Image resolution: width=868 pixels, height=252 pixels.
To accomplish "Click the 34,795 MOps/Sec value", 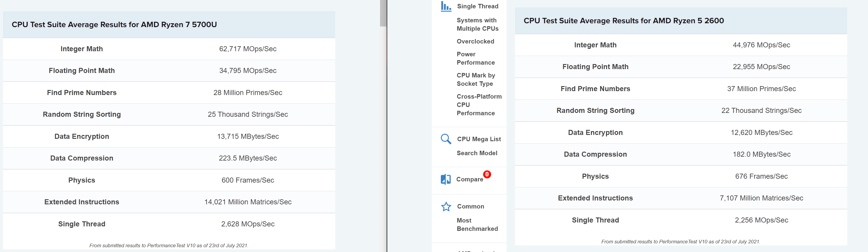I will [x=248, y=71].
